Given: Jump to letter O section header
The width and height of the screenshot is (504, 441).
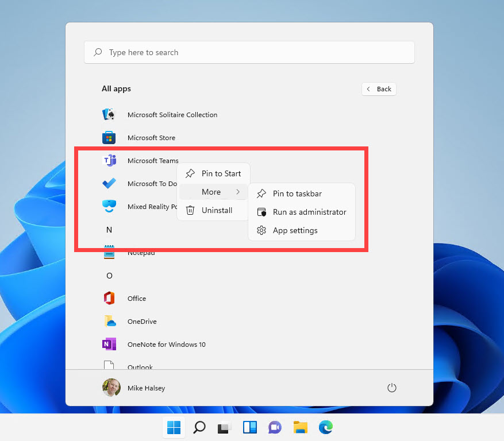Looking at the screenshot, I should click(109, 276).
